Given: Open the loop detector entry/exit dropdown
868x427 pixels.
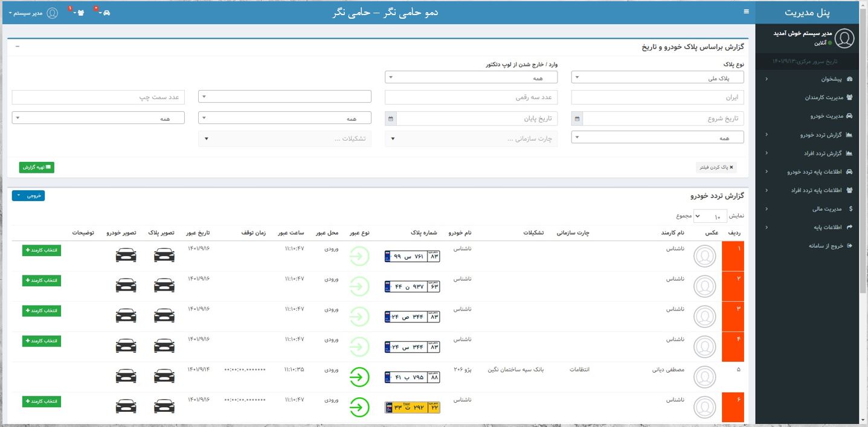Looking at the screenshot, I should (x=471, y=78).
